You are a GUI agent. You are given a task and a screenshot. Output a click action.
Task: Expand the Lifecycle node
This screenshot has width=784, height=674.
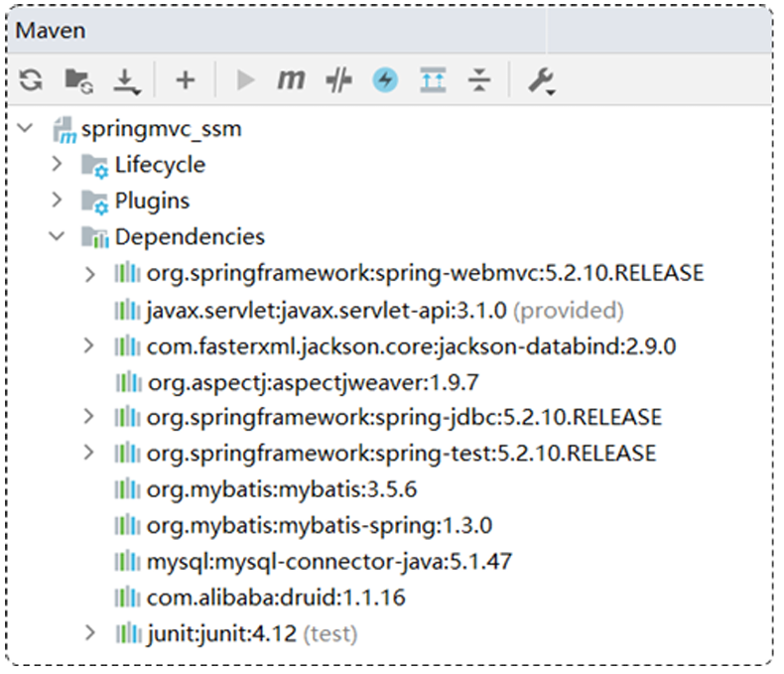click(x=57, y=164)
